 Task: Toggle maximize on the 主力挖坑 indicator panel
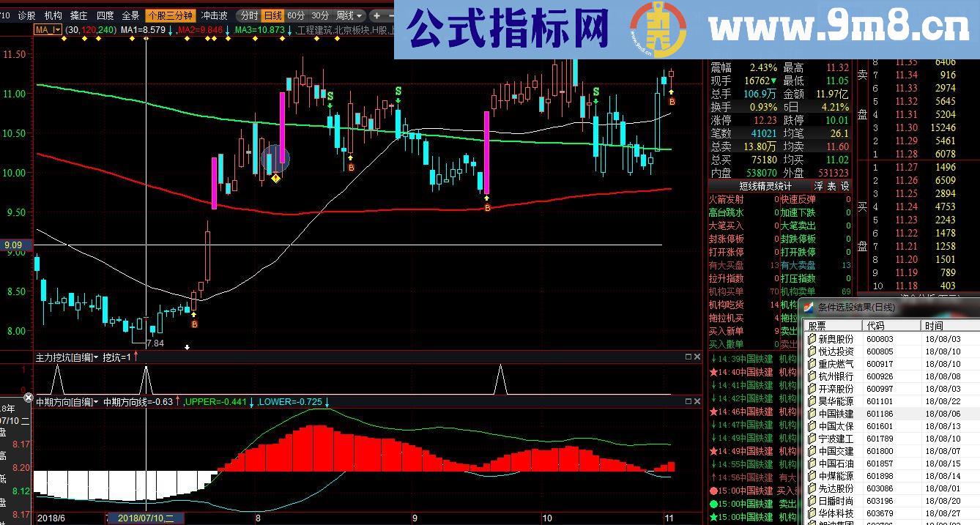[x=688, y=357]
